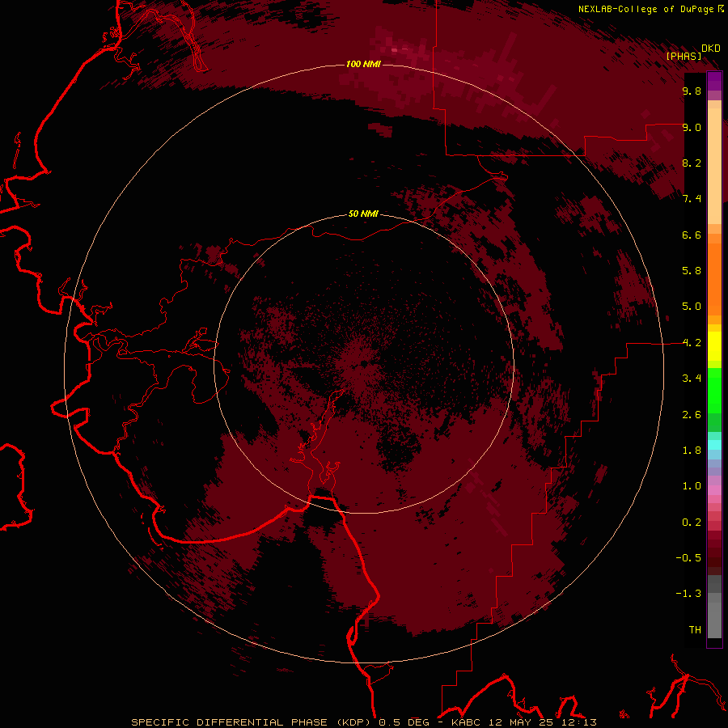Pick the yellow segment of the color bar
Viewport: 728px width, 728px height.
[x=714, y=346]
